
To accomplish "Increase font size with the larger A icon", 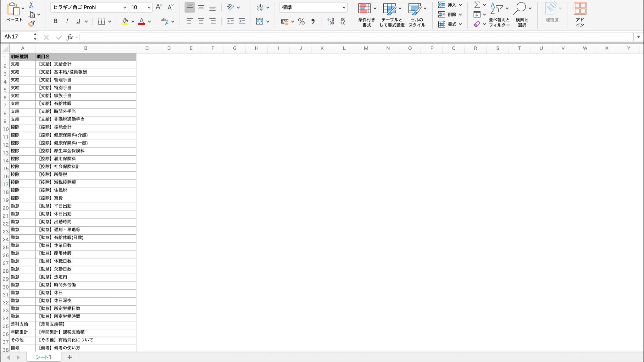I will click(x=159, y=7).
